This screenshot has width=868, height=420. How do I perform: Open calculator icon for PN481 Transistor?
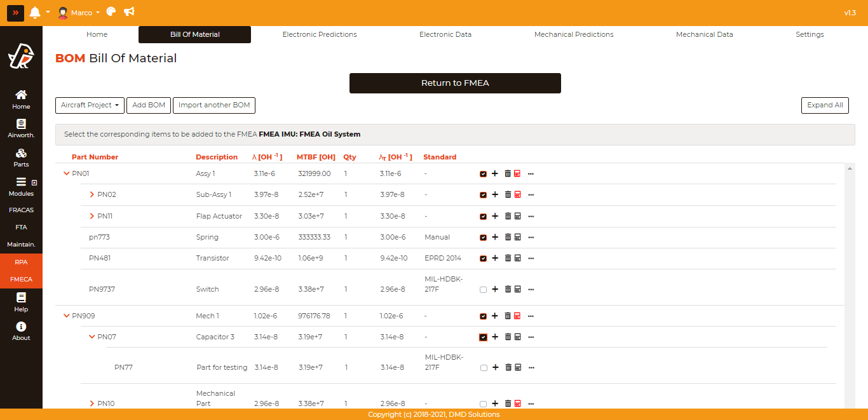pos(517,258)
